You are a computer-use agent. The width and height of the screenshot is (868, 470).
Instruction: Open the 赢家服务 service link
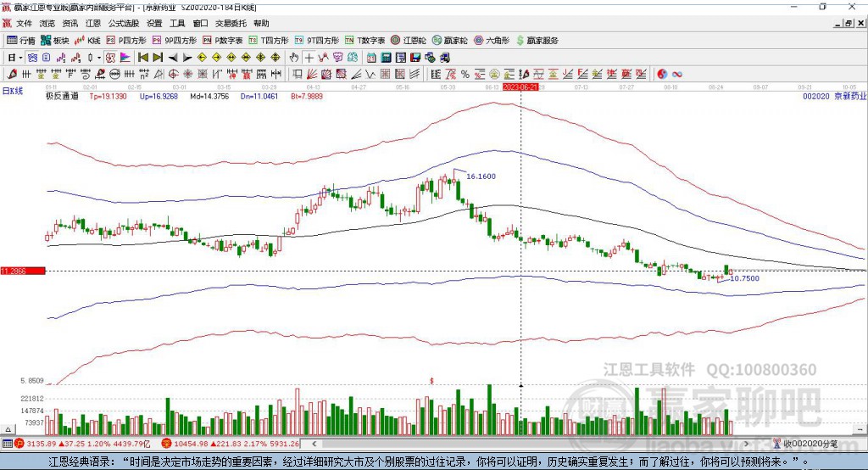click(537, 41)
